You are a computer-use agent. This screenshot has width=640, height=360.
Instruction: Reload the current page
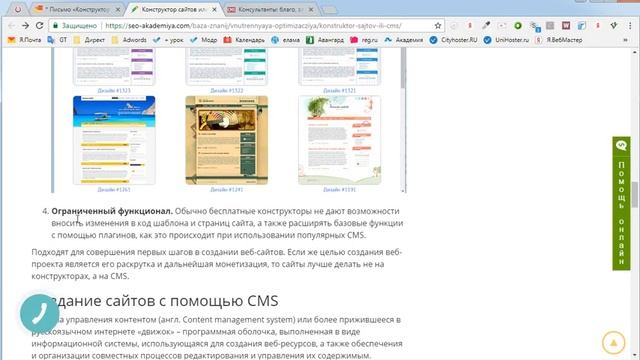pos(40,25)
